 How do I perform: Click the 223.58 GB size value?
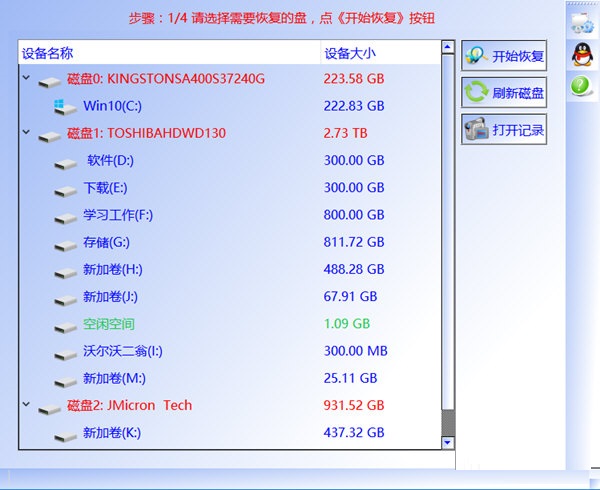point(354,79)
